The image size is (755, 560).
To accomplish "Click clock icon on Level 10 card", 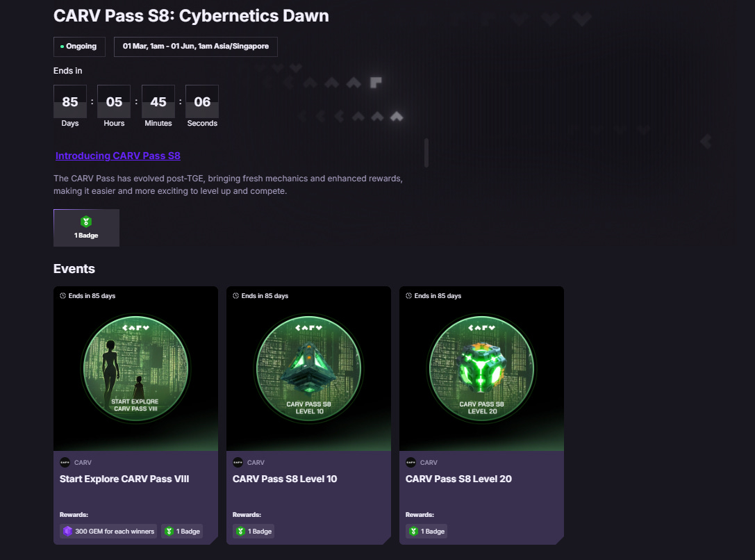I will click(235, 296).
